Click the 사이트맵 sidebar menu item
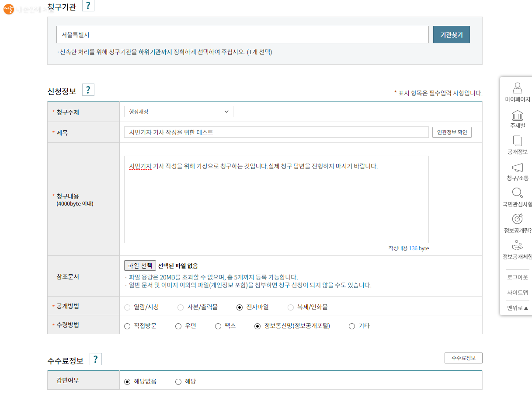 518,293
